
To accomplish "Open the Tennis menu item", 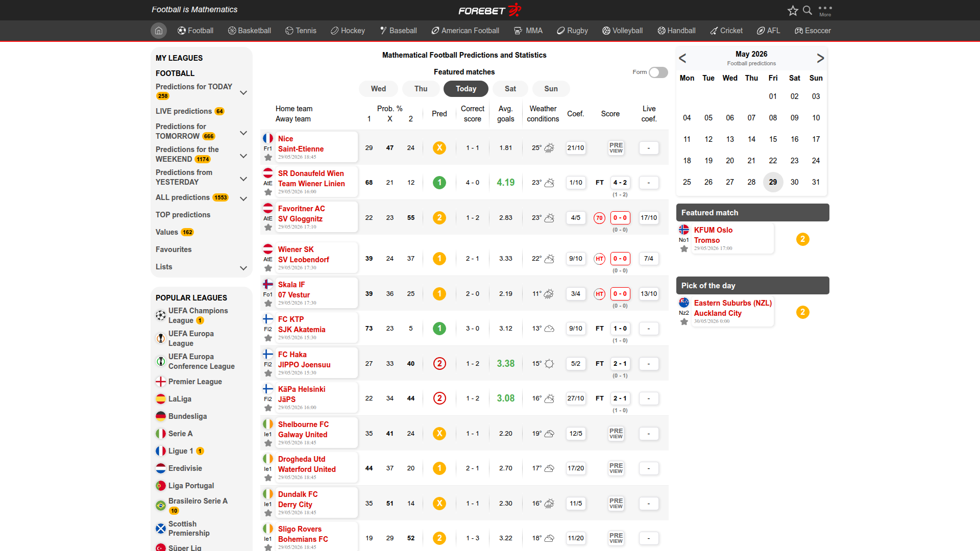I will 301,31.
